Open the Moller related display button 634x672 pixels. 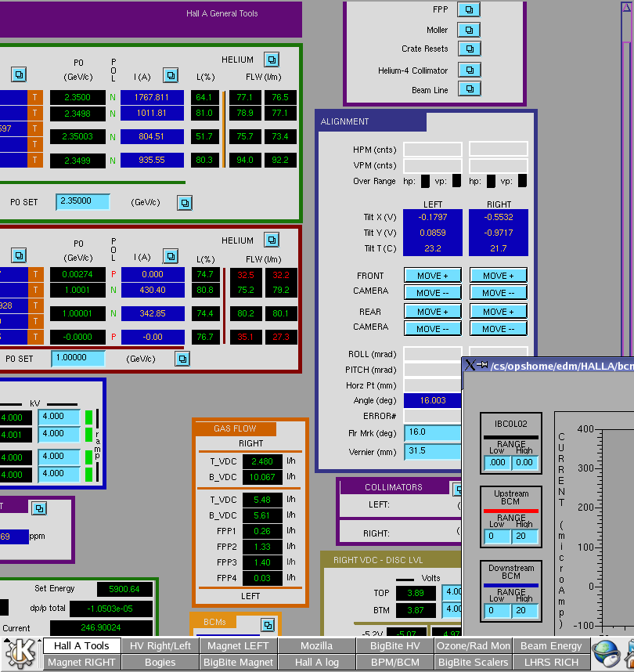click(x=469, y=30)
